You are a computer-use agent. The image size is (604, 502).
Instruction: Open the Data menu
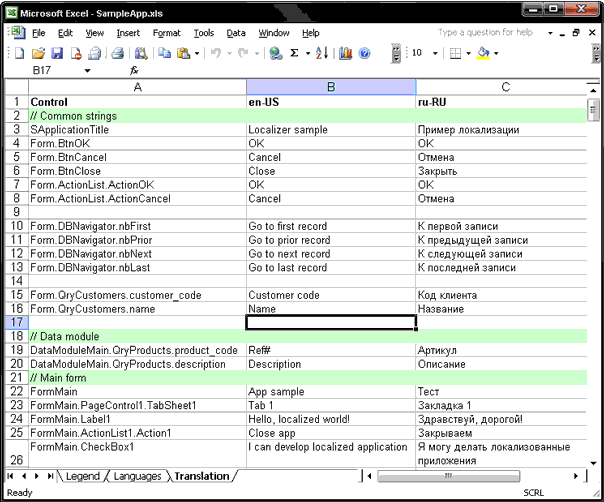coord(236,33)
